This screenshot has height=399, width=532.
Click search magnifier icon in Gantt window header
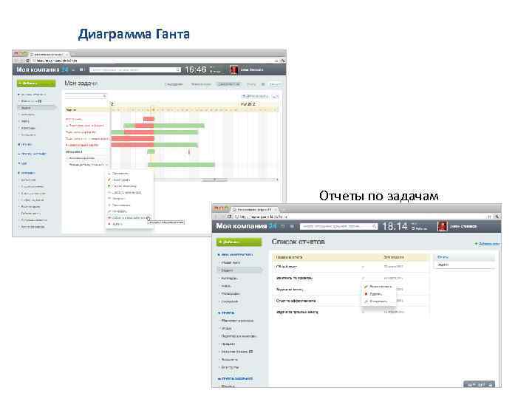coord(178,69)
